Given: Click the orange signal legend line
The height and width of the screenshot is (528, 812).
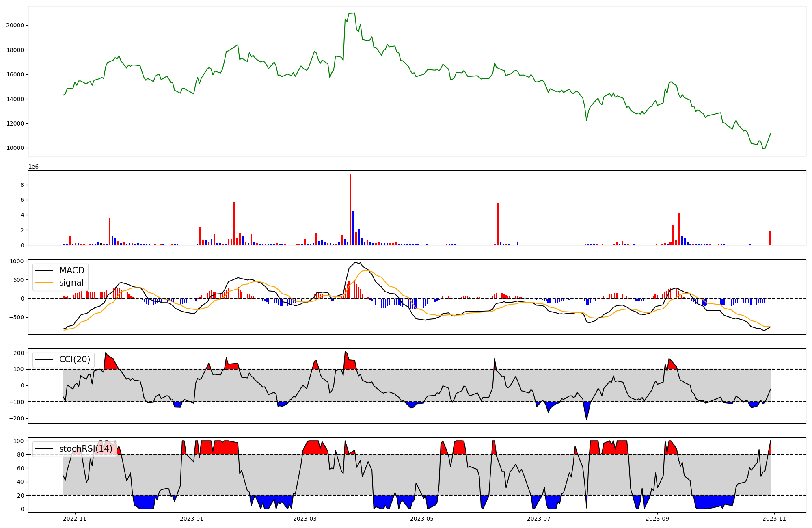Looking at the screenshot, I should [45, 283].
